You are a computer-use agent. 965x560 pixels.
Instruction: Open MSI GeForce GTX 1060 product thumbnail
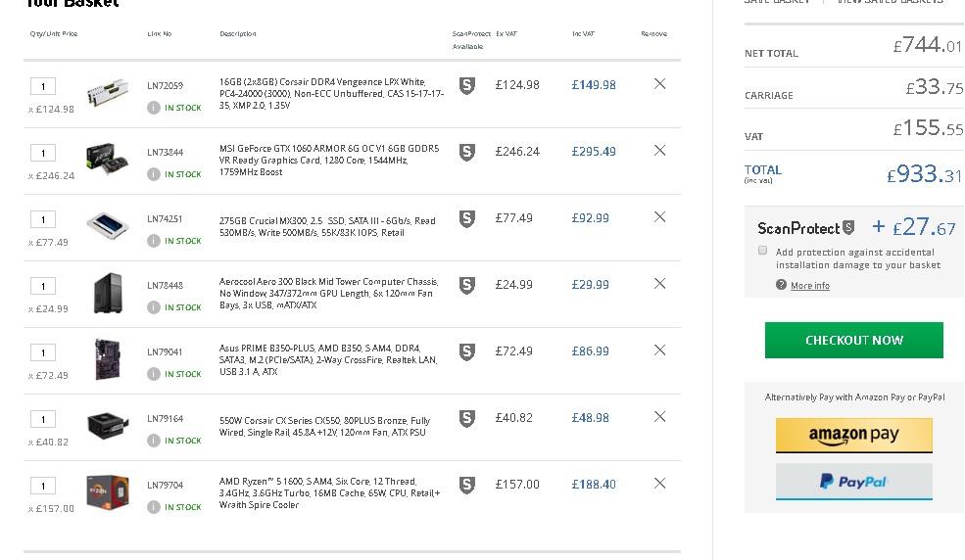[107, 158]
